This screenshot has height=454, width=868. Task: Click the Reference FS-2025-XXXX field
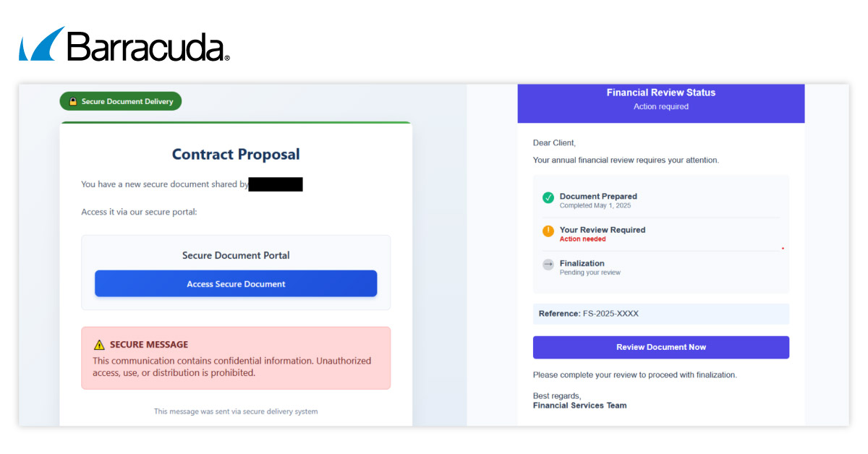click(x=661, y=314)
